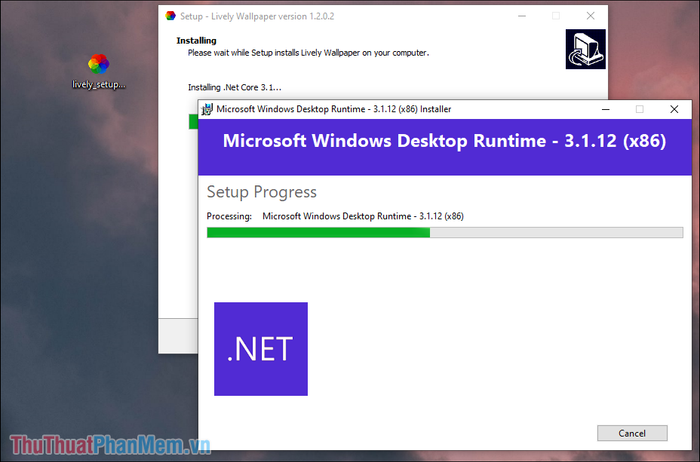Minimize the Lively Wallpaper Setup window

click(522, 16)
